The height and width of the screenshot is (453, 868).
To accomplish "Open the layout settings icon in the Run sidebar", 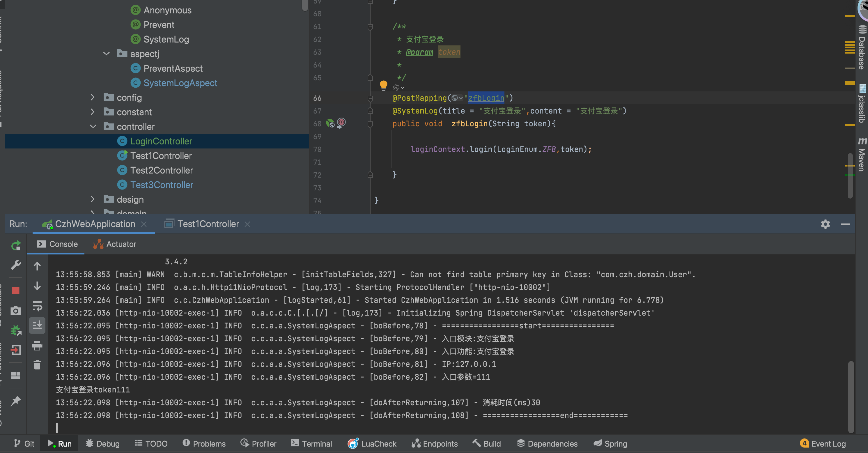I will pos(16,375).
